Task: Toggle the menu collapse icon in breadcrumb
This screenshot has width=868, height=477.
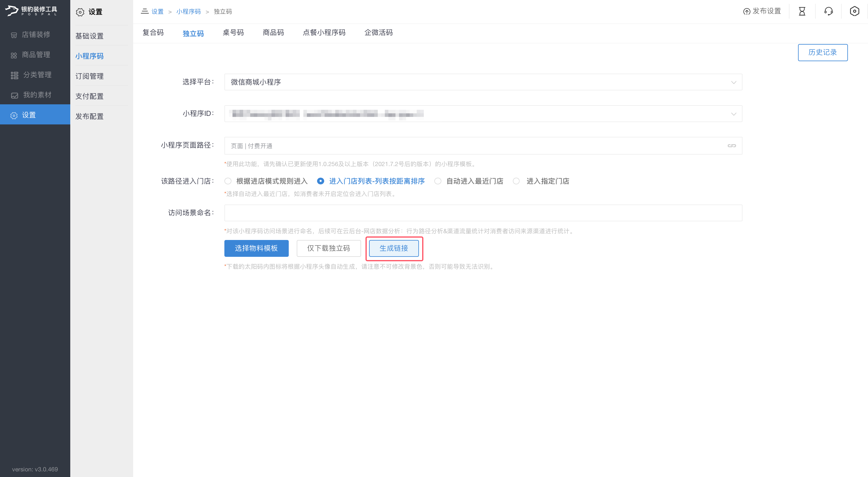Action: click(145, 11)
